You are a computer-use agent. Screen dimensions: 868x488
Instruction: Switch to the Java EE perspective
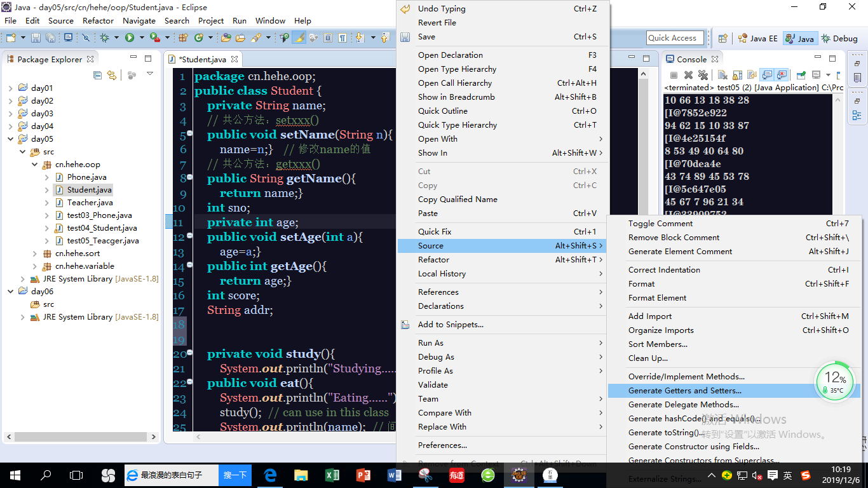(x=757, y=38)
